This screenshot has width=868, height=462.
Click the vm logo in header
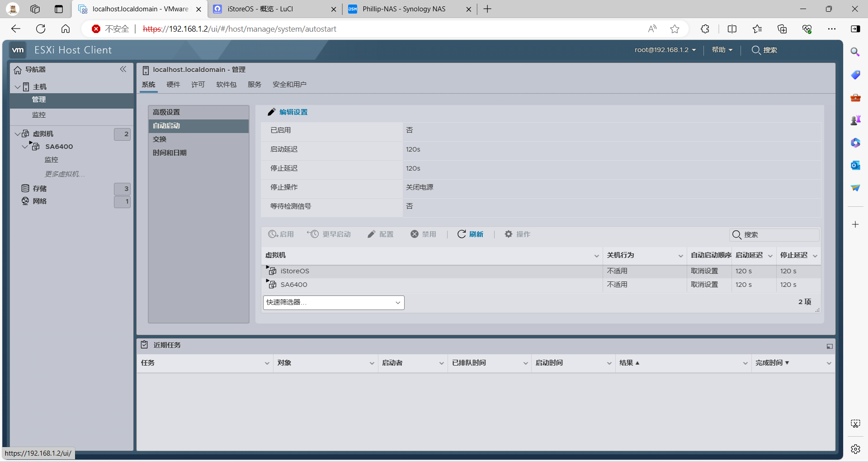pyautogui.click(x=18, y=50)
